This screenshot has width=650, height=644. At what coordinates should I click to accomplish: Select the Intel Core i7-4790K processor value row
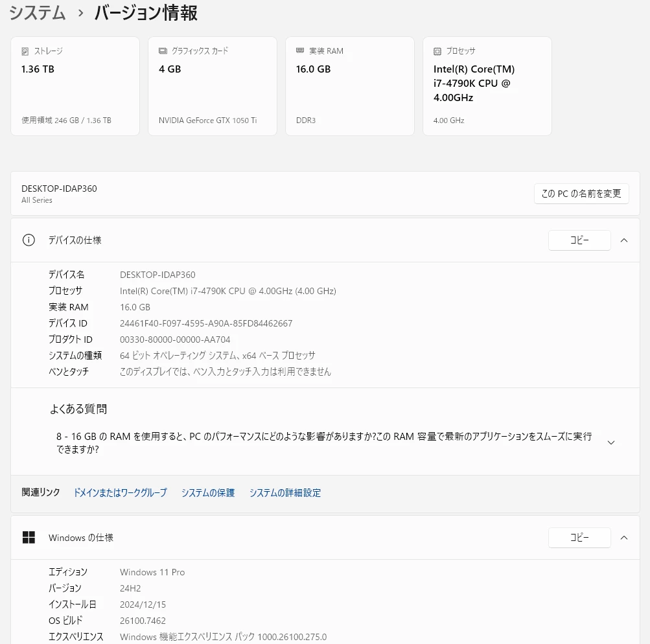click(228, 291)
